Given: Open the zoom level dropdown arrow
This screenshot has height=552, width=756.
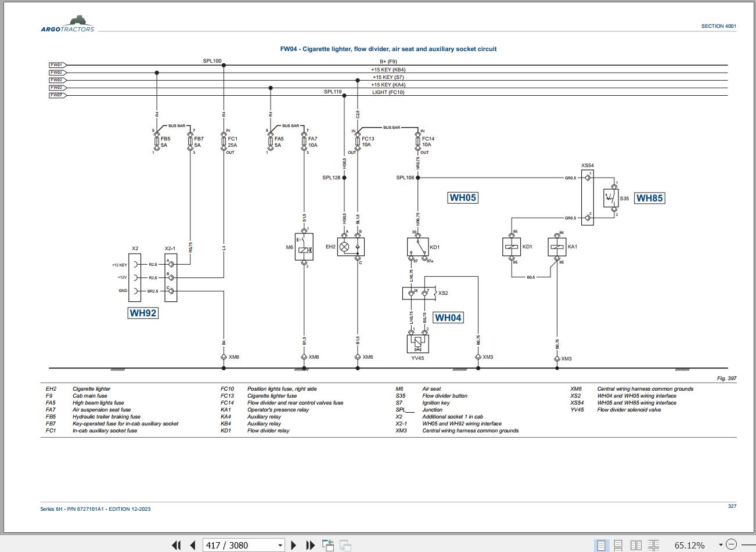Looking at the screenshot, I should pos(721,545).
